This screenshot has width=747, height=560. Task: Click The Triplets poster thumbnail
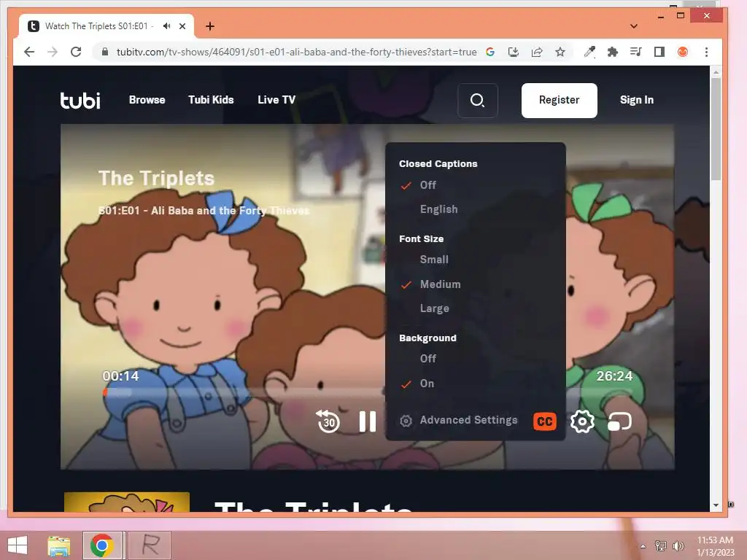coord(127,502)
